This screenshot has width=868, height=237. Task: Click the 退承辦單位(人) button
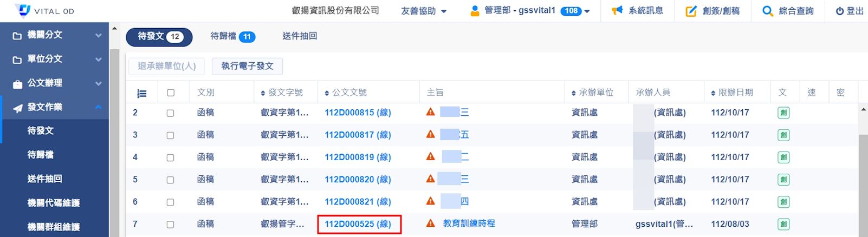167,66
